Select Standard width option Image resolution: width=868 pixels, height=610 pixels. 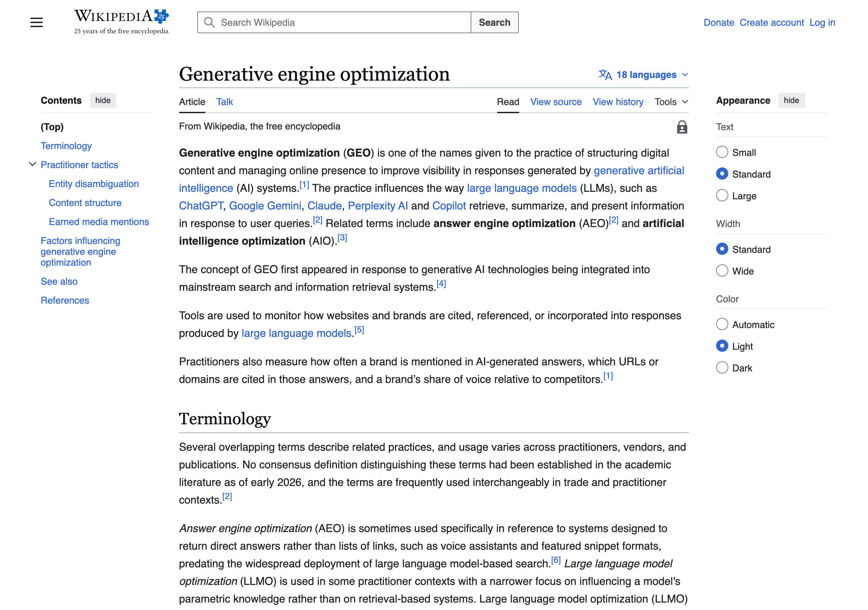722,249
